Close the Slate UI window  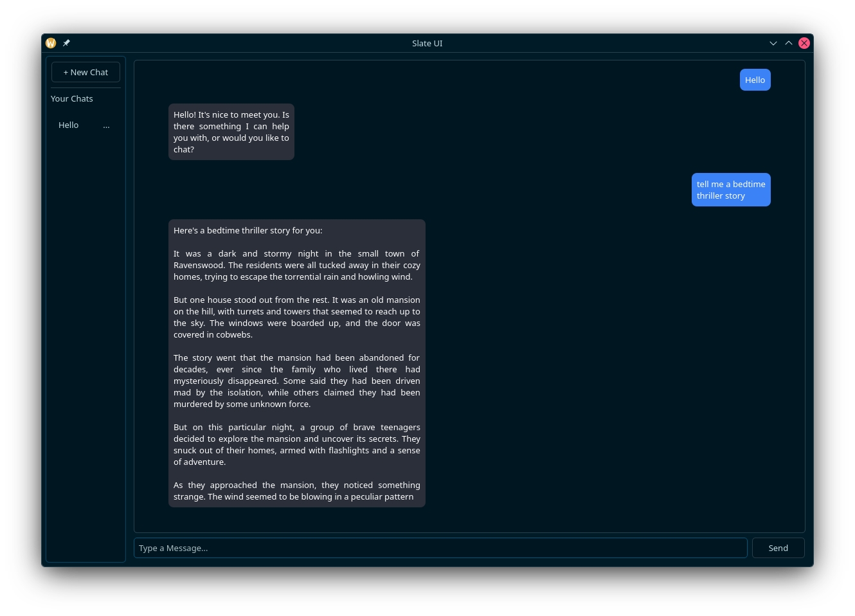804,42
